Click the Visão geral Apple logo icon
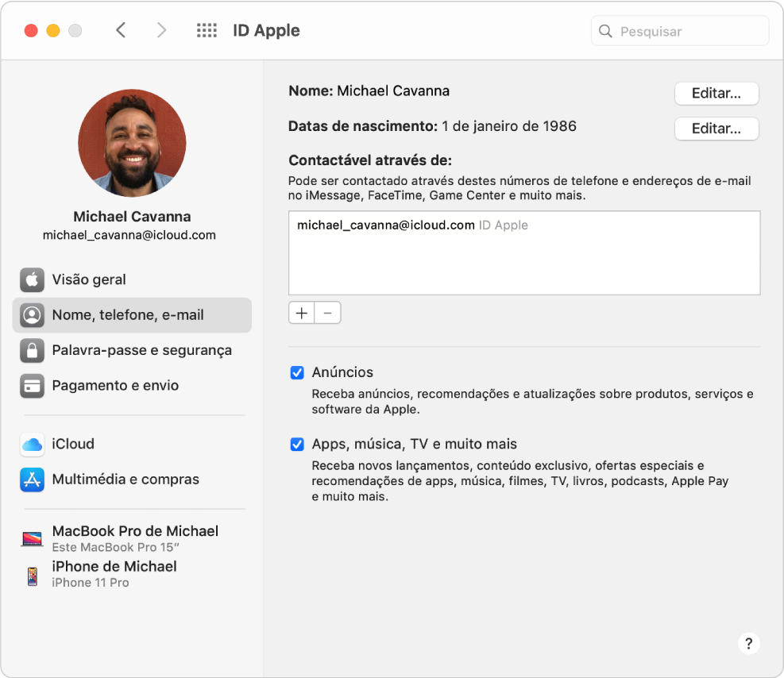This screenshot has height=678, width=784. 32,279
